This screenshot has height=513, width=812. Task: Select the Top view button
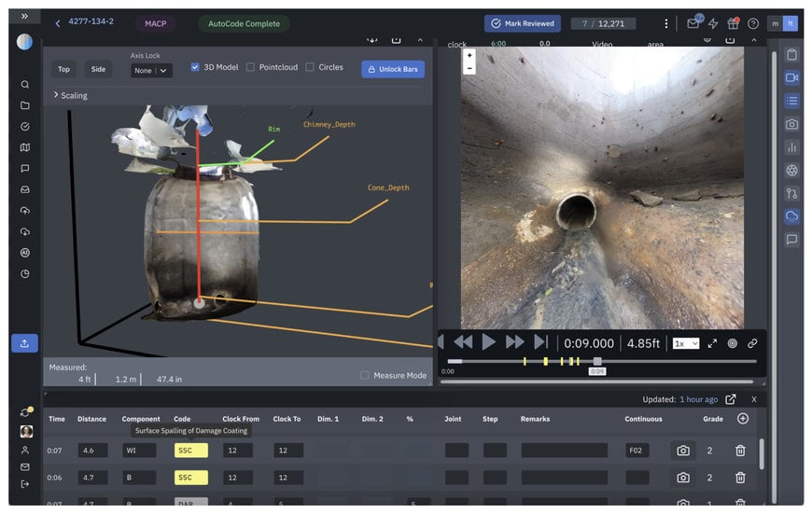(63, 69)
